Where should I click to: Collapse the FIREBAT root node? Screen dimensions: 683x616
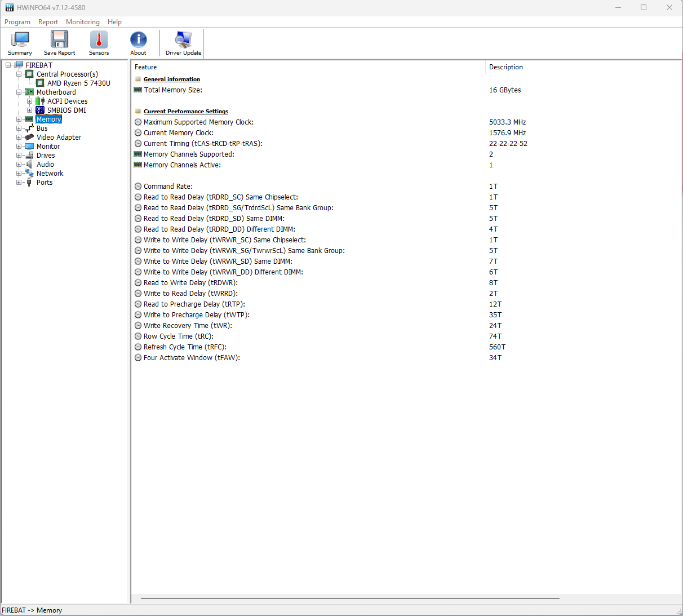8,65
